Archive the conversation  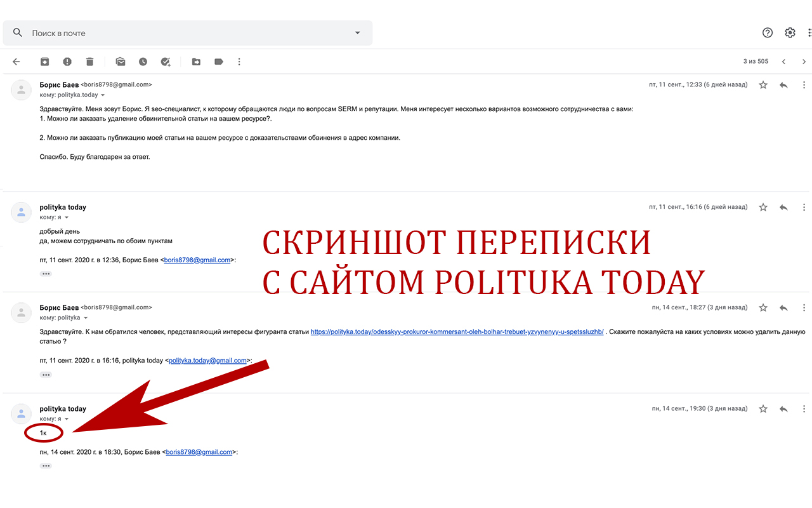pyautogui.click(x=44, y=62)
